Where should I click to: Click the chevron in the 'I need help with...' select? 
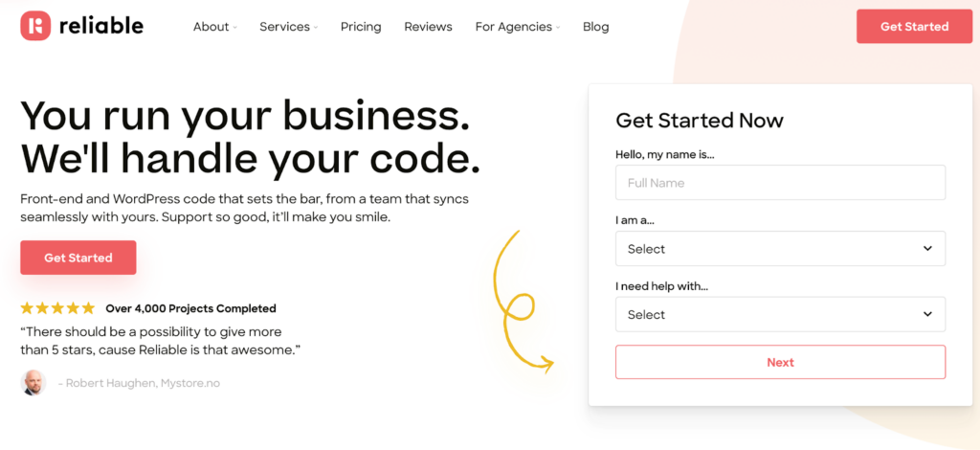pos(926,314)
